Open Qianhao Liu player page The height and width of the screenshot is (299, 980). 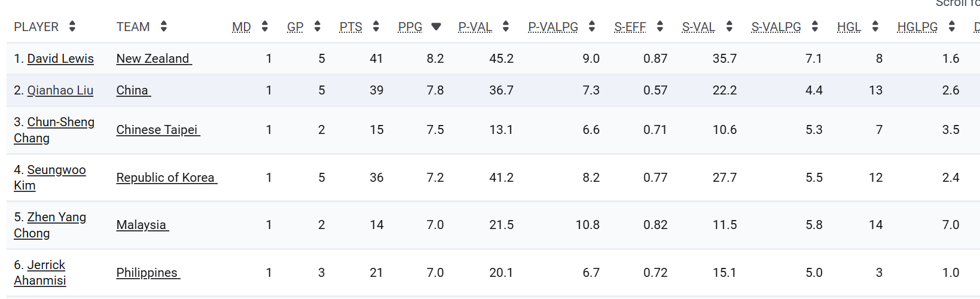(x=60, y=90)
